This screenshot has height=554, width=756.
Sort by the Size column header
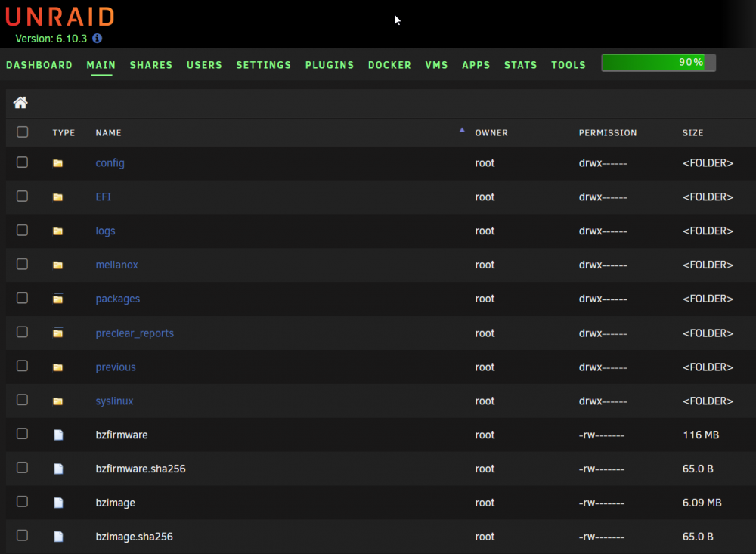692,132
